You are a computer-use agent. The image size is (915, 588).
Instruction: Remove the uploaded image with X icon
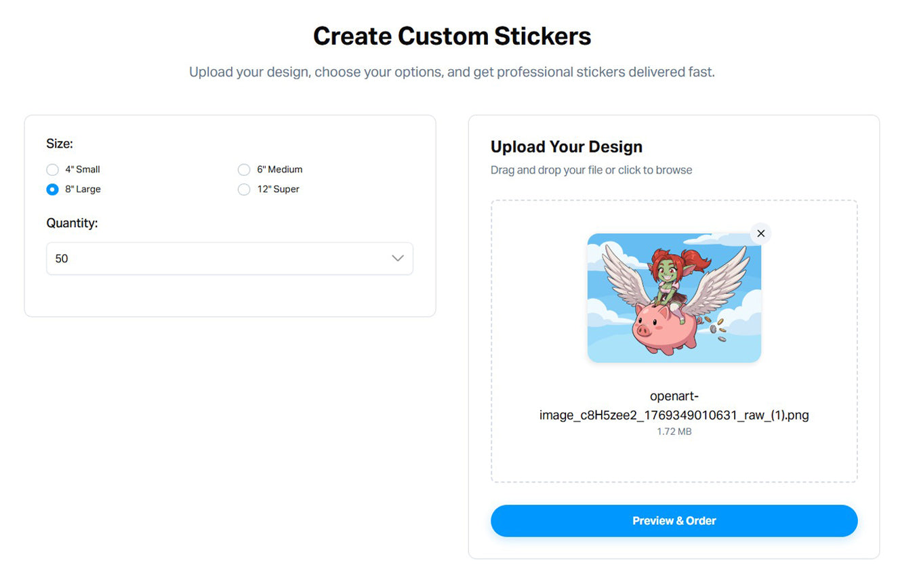point(760,234)
